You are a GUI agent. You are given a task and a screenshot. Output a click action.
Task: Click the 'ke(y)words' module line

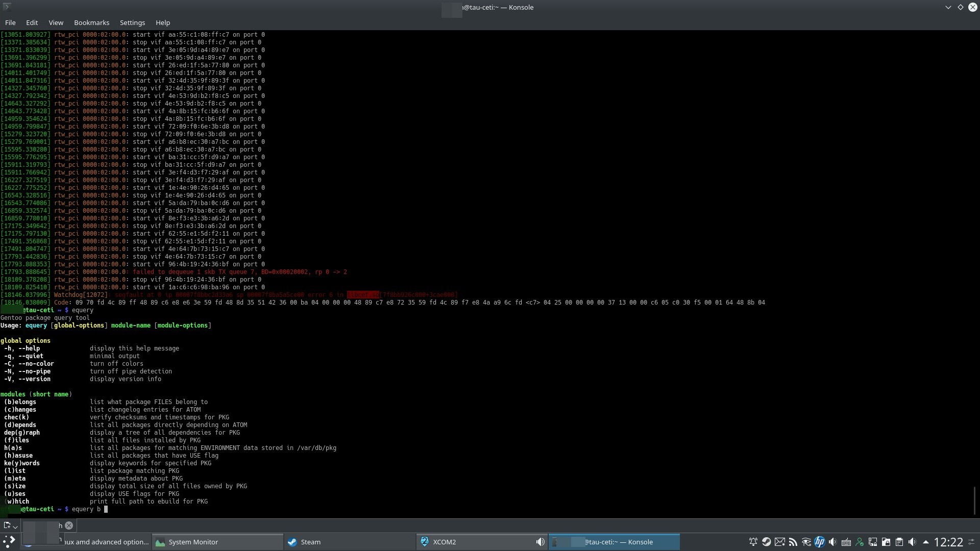[107, 463]
